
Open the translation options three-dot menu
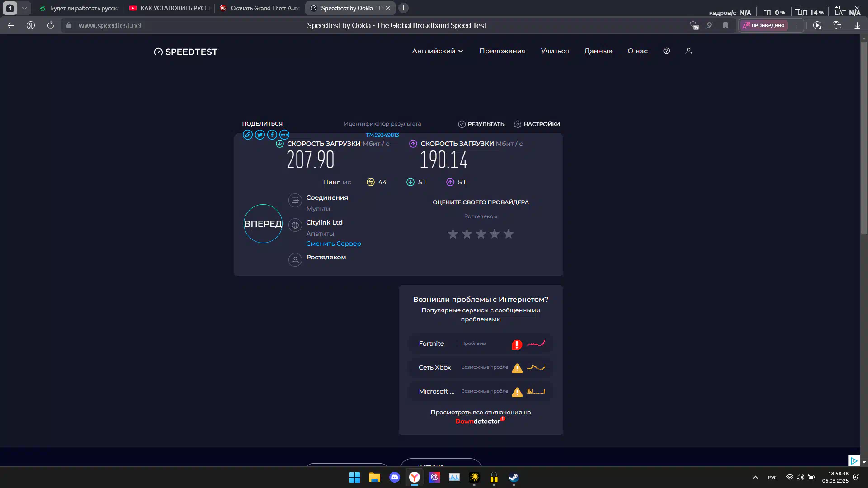tap(797, 25)
